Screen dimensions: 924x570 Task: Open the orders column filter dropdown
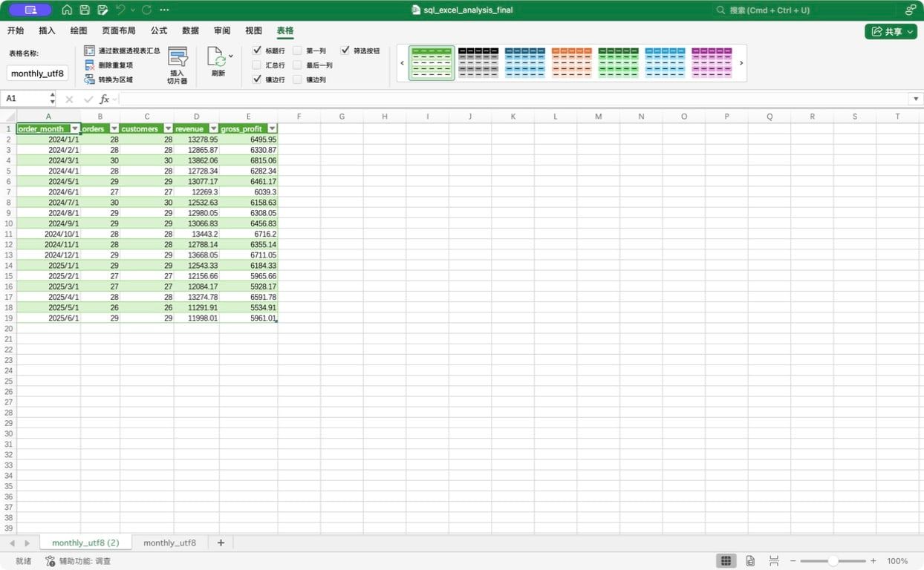(x=114, y=128)
